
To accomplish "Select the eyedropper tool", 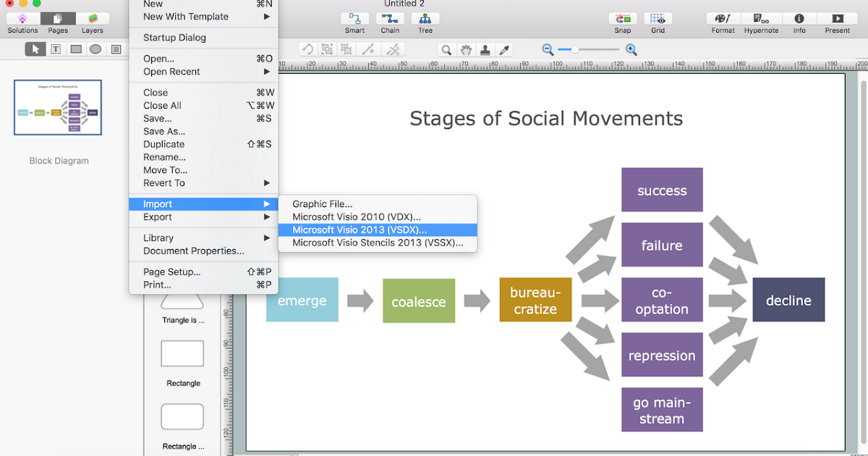I will [504, 49].
